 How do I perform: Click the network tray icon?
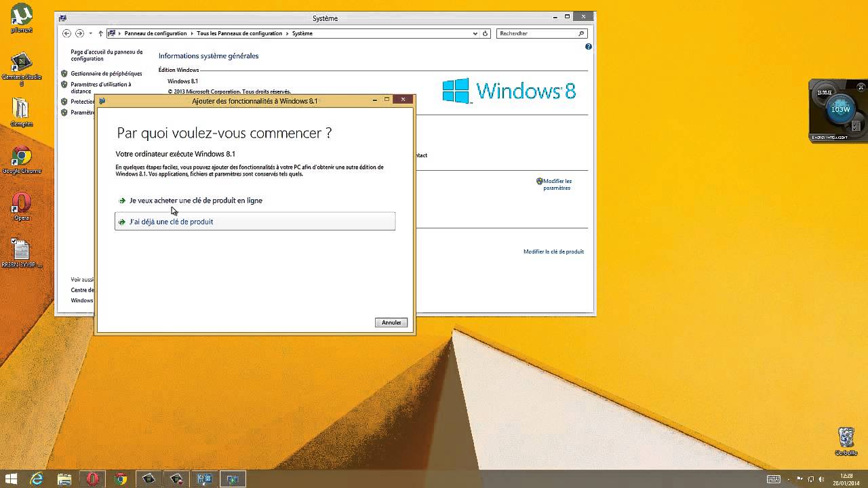pos(811,479)
